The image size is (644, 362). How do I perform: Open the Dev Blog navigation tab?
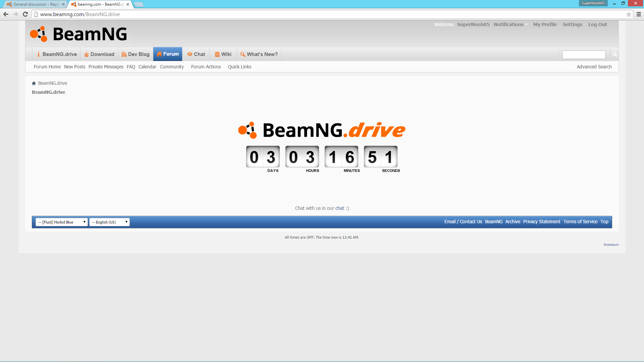tap(136, 54)
